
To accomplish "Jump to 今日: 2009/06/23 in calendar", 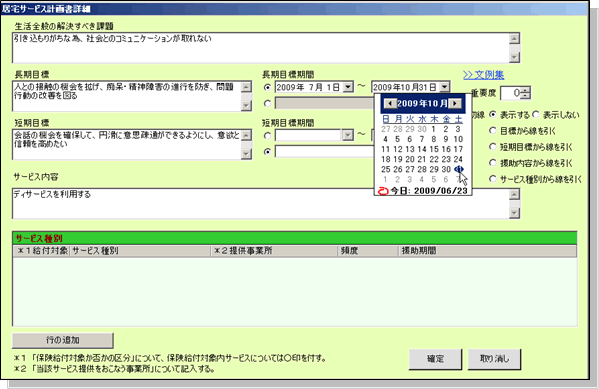I will [429, 191].
